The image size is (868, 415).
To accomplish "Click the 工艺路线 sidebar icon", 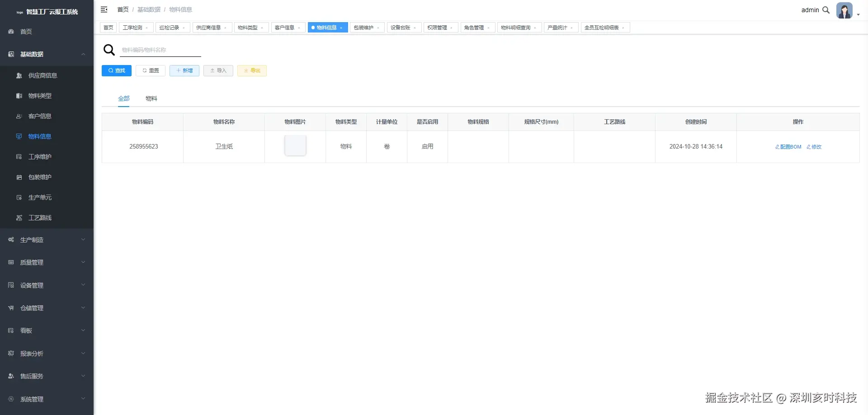I will pos(19,218).
